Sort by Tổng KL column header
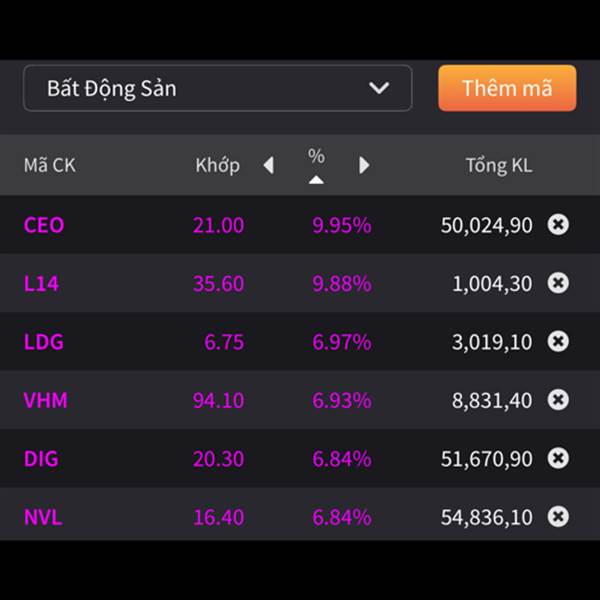 (x=499, y=166)
